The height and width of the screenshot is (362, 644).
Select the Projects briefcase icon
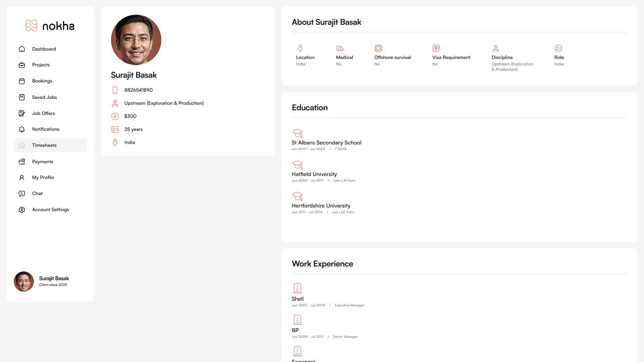(x=21, y=65)
